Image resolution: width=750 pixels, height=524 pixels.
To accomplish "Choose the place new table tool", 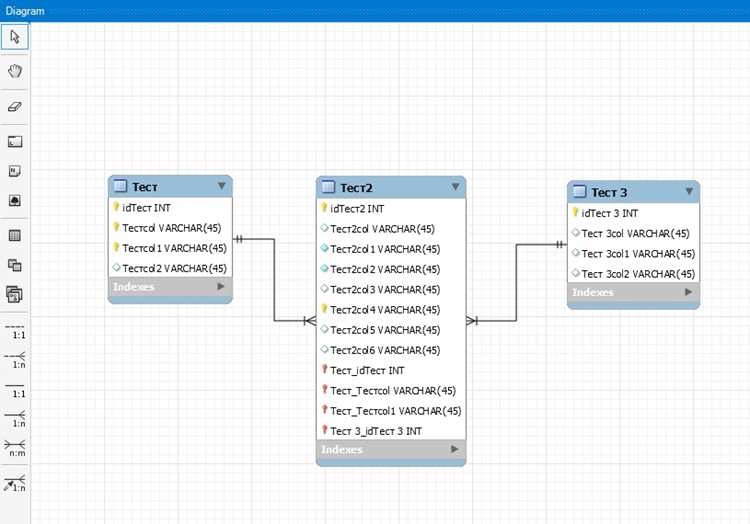I will point(15,235).
